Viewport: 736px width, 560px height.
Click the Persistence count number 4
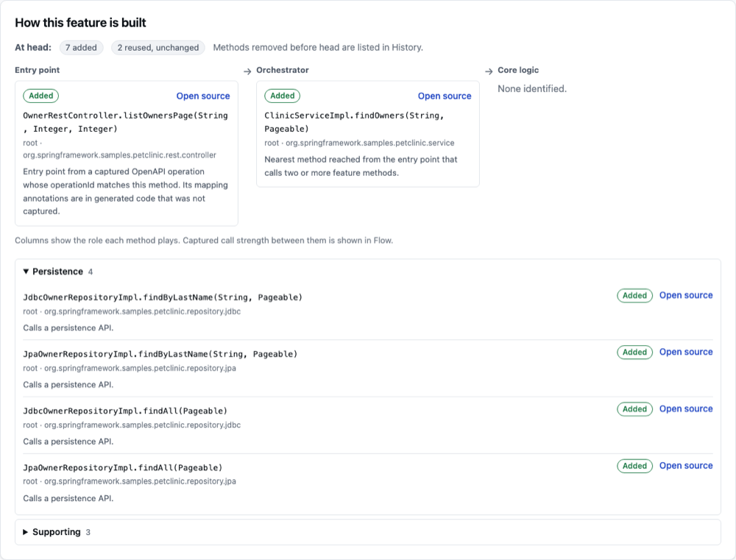click(x=91, y=272)
